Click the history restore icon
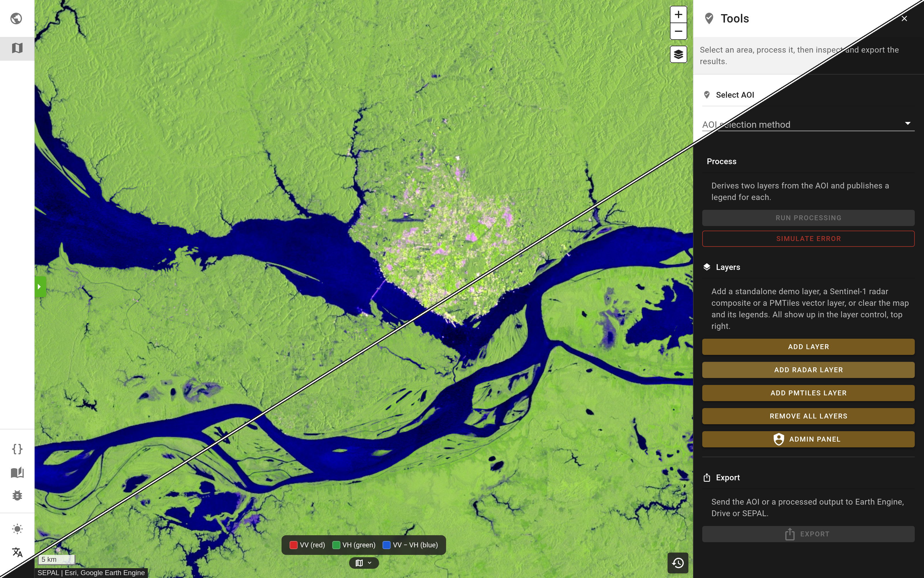This screenshot has width=924, height=578. [x=678, y=563]
